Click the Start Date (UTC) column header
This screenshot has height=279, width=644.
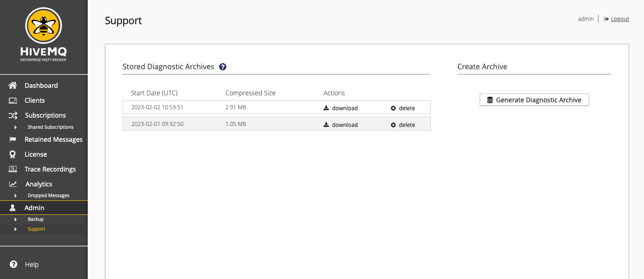(x=154, y=93)
